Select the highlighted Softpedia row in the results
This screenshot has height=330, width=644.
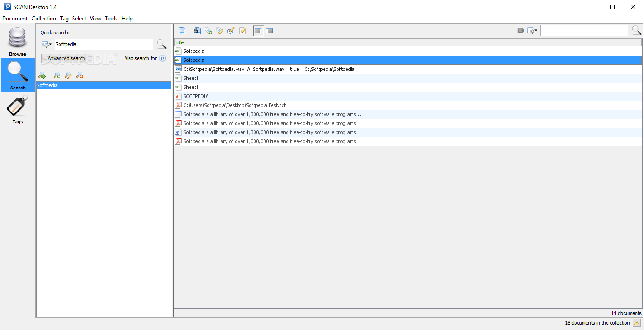click(408, 60)
